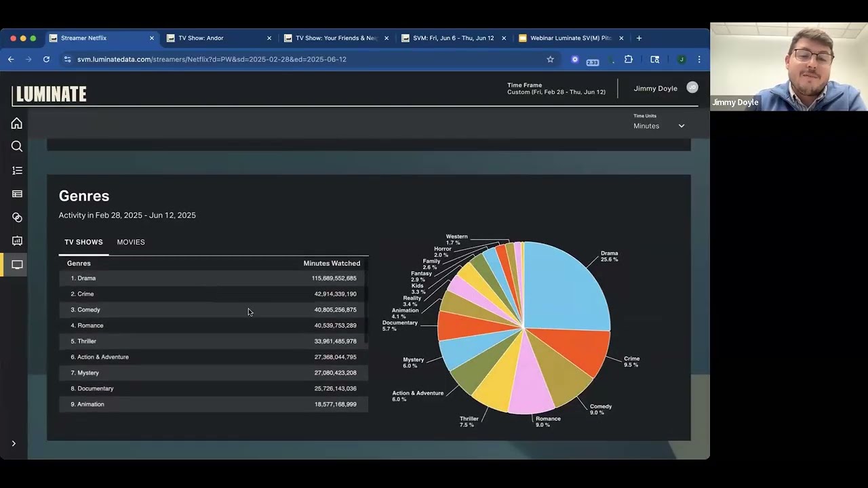This screenshot has width=868, height=488.
Task: Click the LUMINATE logo
Action: [51, 94]
